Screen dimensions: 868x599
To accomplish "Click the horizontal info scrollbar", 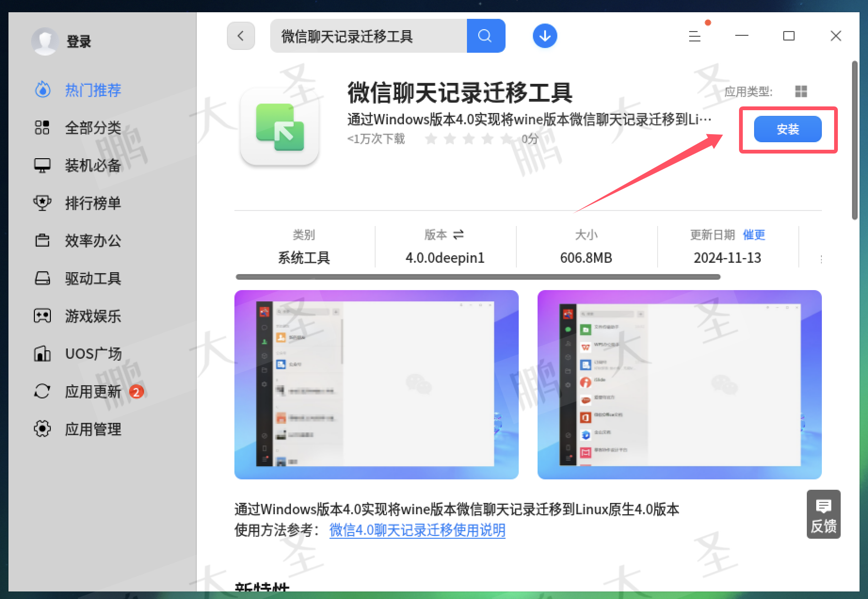I will pyautogui.click(x=478, y=277).
